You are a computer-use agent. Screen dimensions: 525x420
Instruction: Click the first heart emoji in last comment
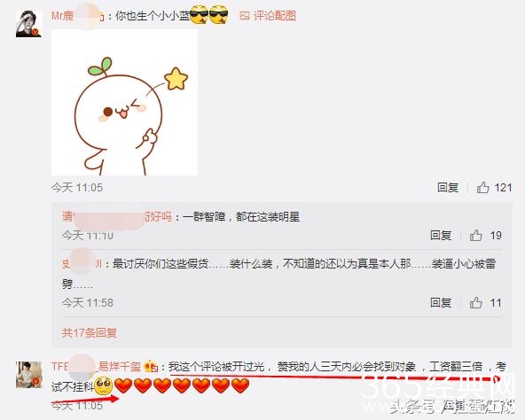click(x=123, y=385)
